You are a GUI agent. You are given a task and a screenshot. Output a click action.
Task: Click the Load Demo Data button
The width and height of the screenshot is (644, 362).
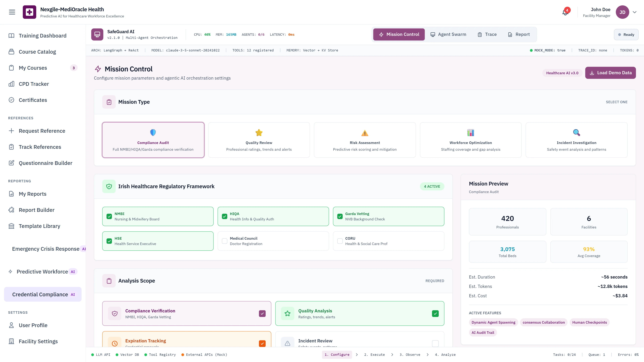click(x=610, y=73)
